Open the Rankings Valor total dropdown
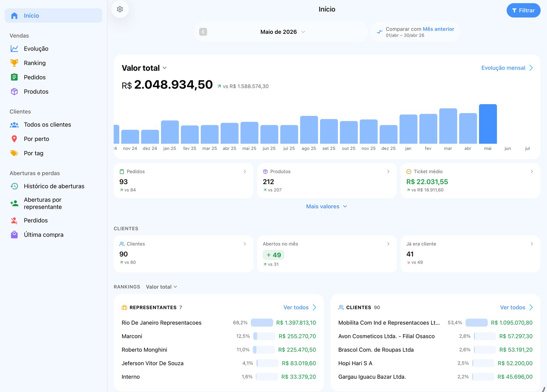Screen dimensions: 547x392 coord(162,287)
